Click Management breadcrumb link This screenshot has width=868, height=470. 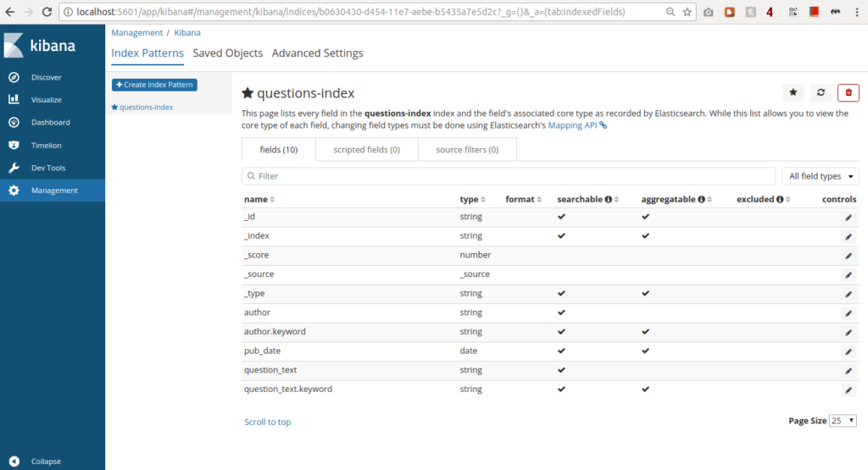pos(136,33)
